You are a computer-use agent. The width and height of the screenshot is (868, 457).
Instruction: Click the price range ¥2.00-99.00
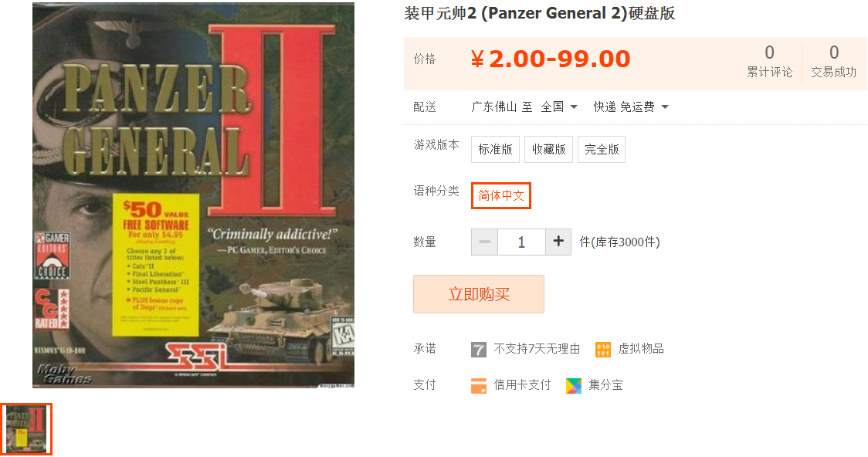click(x=551, y=59)
